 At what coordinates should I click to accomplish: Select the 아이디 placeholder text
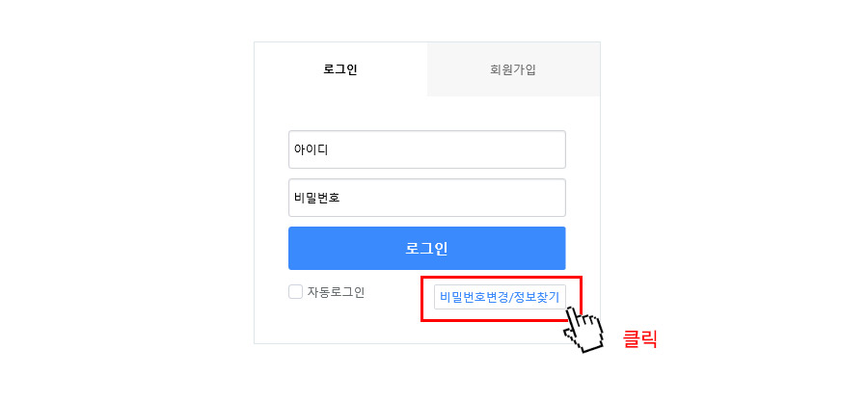312,149
